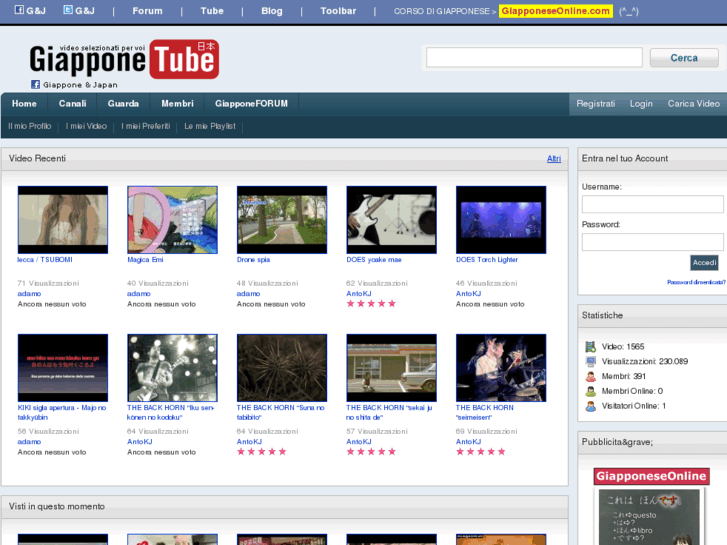
Task: Click Carica Video link
Action: [x=693, y=104]
